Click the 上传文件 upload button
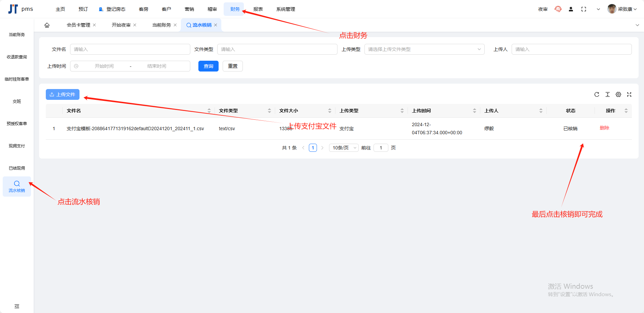Viewport: 644px width, 313px height. coord(63,94)
